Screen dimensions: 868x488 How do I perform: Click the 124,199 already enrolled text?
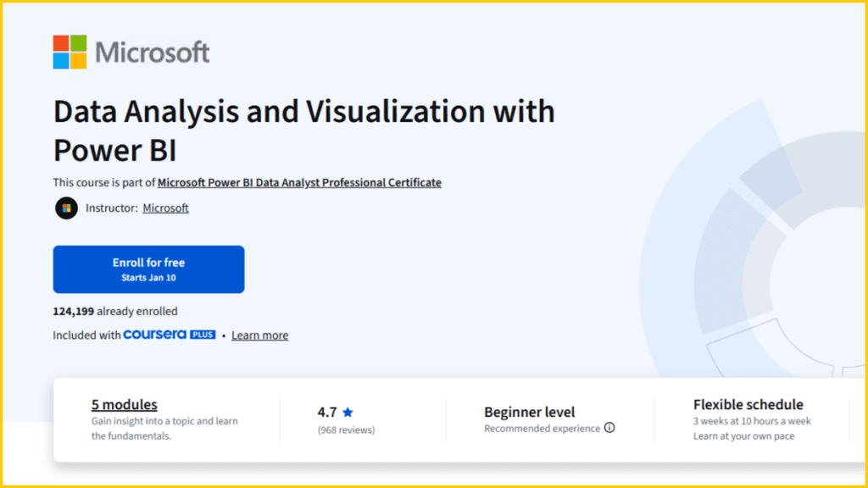[x=115, y=312]
